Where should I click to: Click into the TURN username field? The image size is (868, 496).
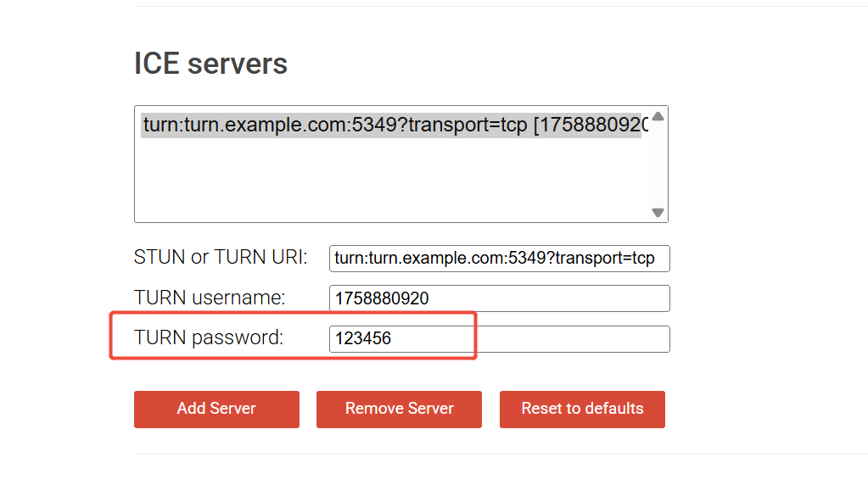[x=499, y=298]
